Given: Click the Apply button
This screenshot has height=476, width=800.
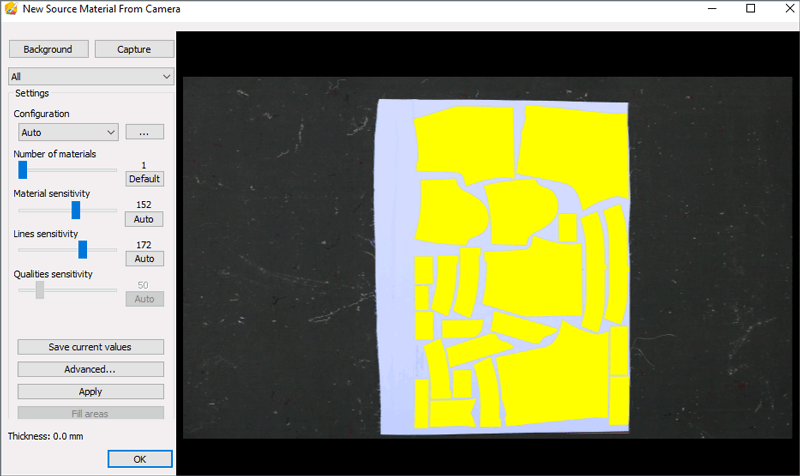Looking at the screenshot, I should click(x=91, y=392).
